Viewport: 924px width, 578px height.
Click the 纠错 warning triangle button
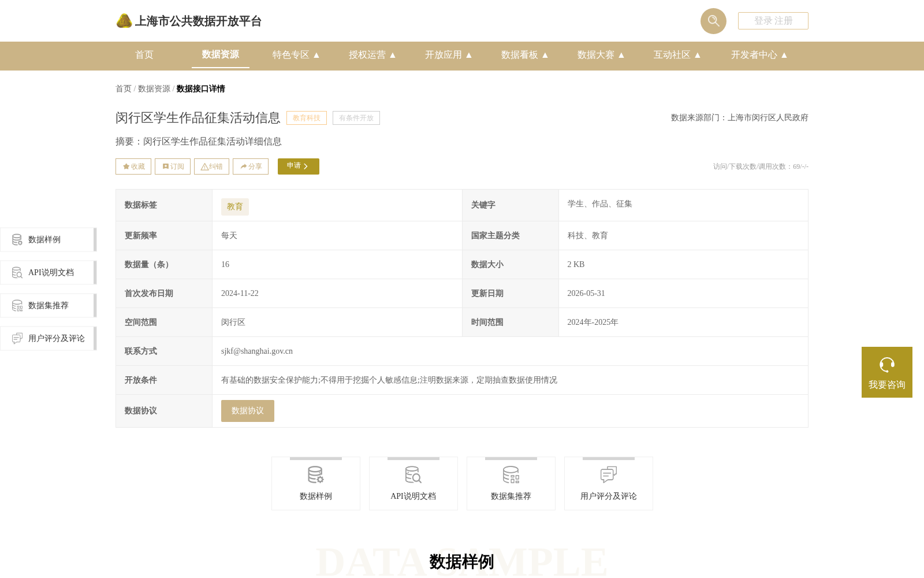(211, 166)
